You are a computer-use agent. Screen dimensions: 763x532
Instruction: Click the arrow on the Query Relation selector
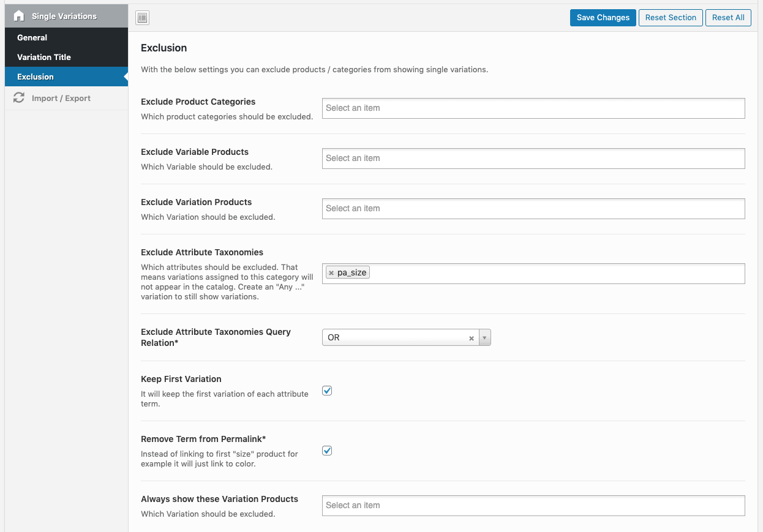click(x=484, y=337)
